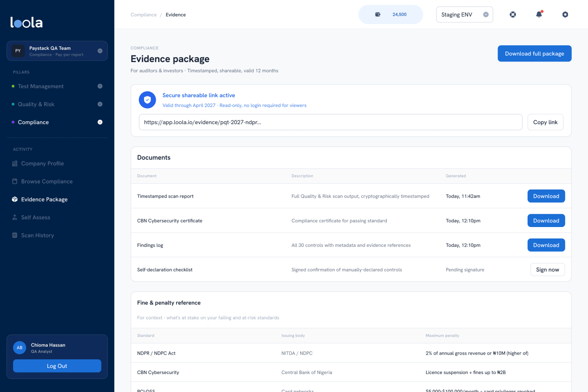The image size is (588, 392).
Task: Click the loola logo
Action: tap(26, 22)
